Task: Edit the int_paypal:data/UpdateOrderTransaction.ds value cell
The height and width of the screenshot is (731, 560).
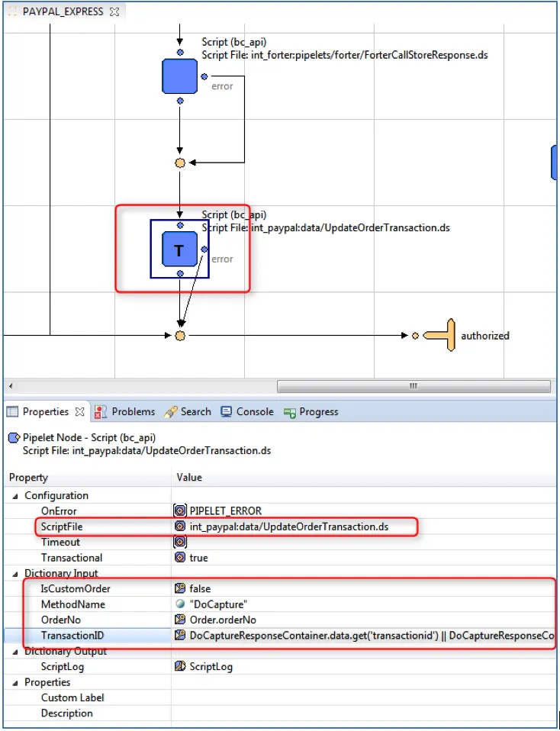Action: tap(289, 527)
